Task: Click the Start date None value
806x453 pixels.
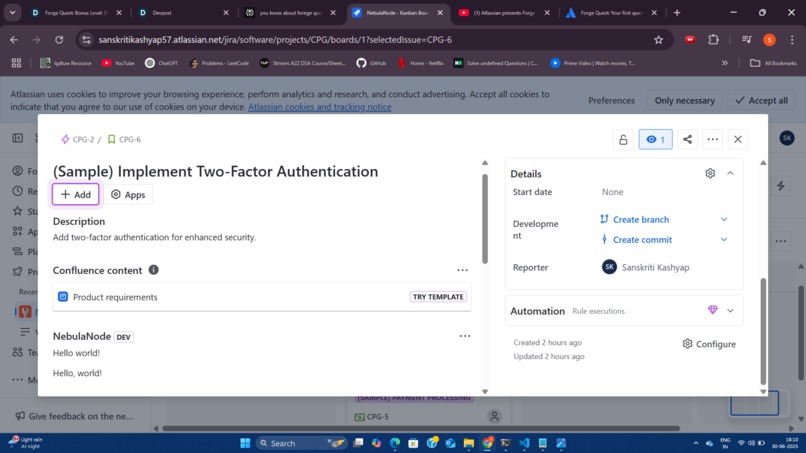Action: [612, 192]
